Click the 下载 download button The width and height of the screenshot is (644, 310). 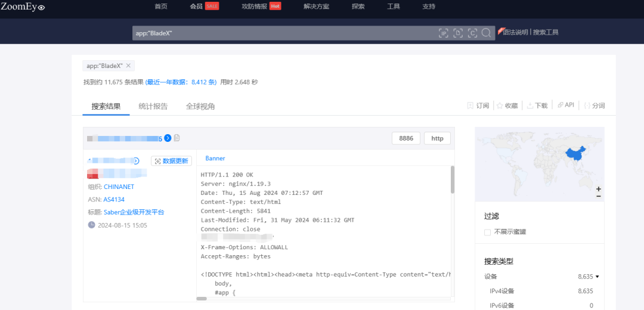click(537, 106)
